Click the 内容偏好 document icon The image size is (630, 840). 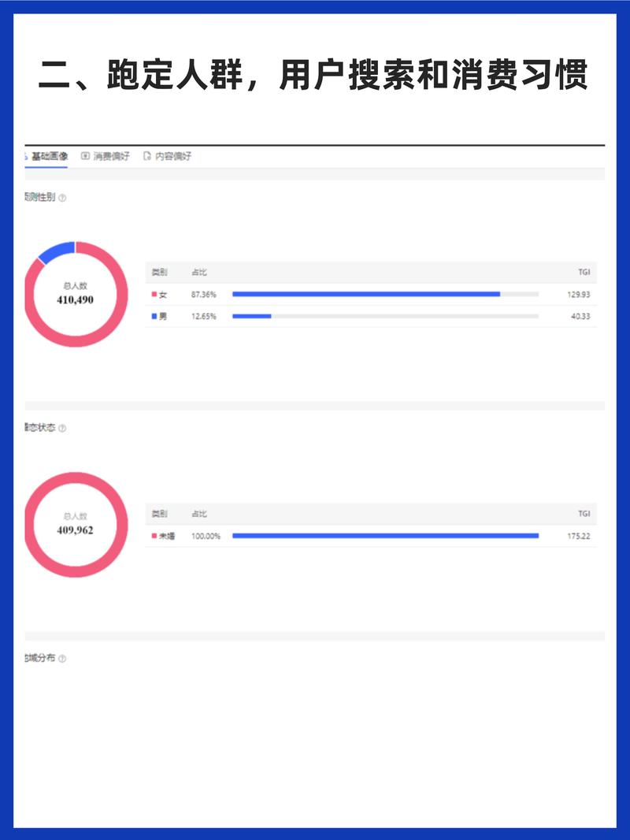pos(146,156)
